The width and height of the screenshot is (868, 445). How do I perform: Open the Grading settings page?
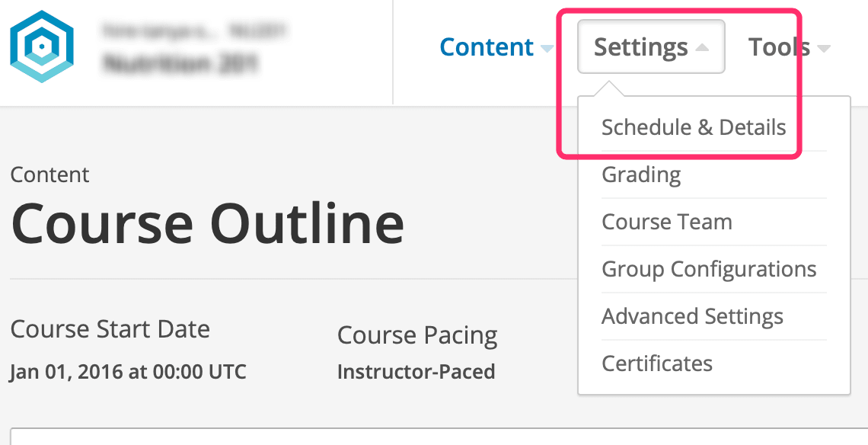tap(641, 174)
